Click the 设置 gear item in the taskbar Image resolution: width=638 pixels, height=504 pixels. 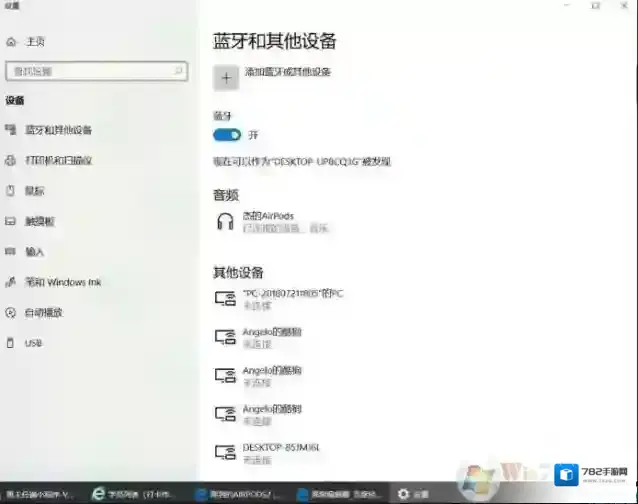(x=413, y=494)
